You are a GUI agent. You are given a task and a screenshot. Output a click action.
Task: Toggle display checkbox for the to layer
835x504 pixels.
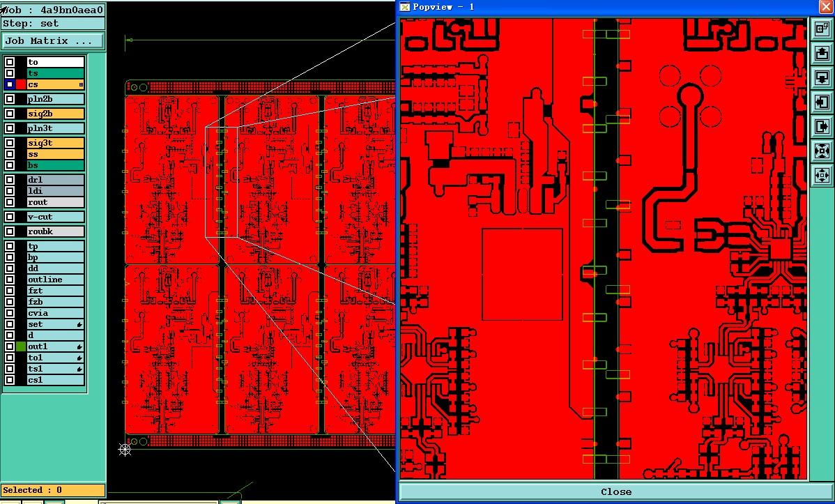(x=10, y=62)
